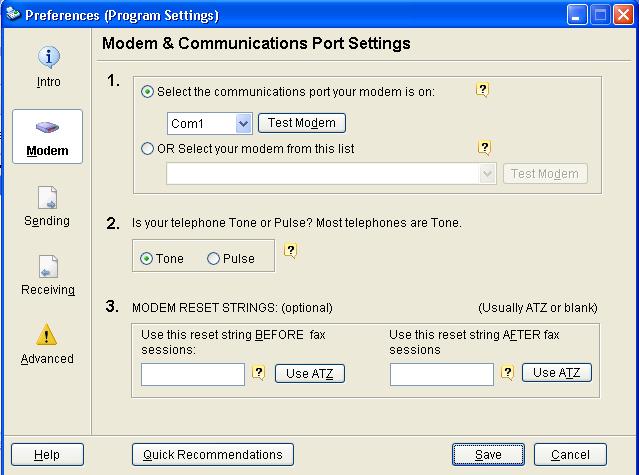
Task: Open the Receiving settings icon
Action: click(x=48, y=267)
